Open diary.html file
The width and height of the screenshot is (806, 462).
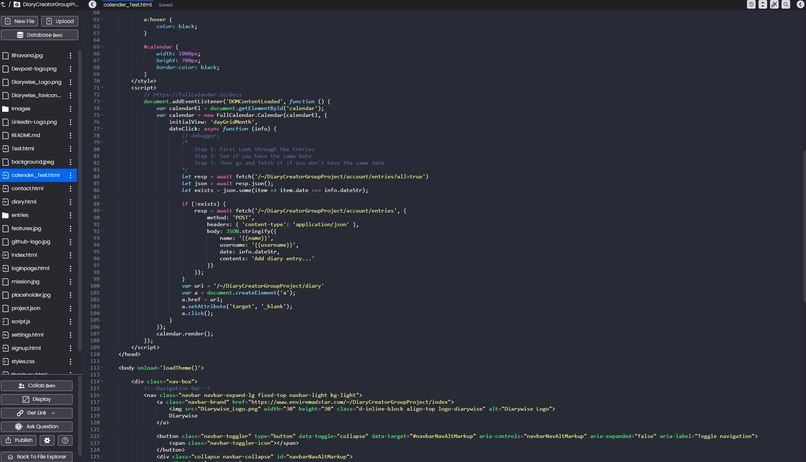coord(24,202)
